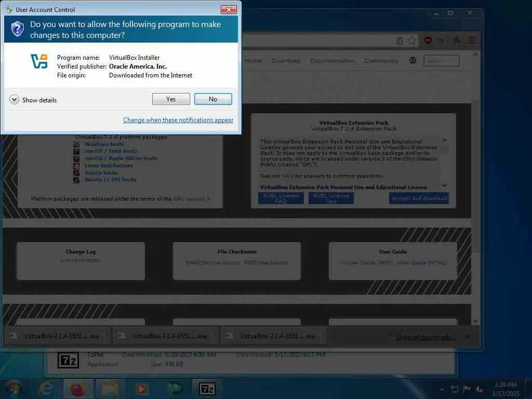
Task: Open the GPL version 3 link
Action: click(191, 199)
